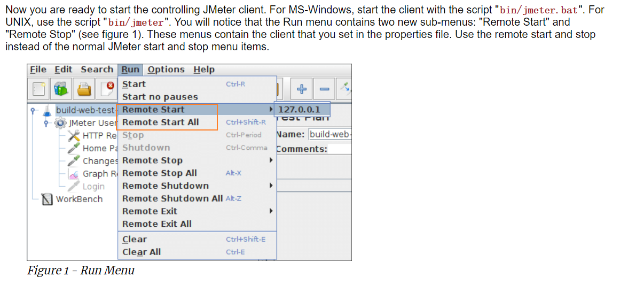
Task: Click the minus Collapse All icon
Action: (324, 89)
